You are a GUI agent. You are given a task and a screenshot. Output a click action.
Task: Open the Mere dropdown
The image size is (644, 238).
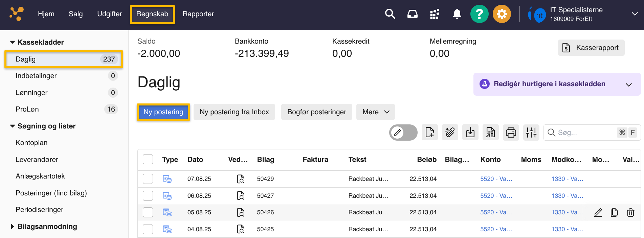(x=375, y=112)
